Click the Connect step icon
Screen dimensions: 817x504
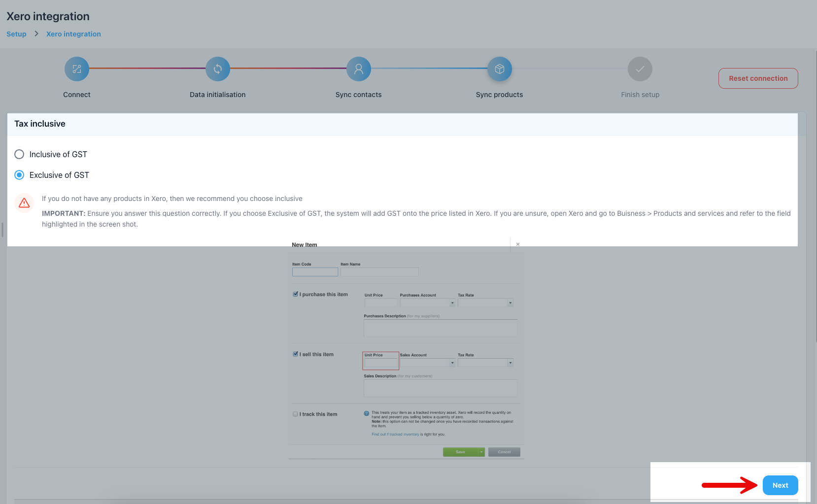(x=77, y=69)
